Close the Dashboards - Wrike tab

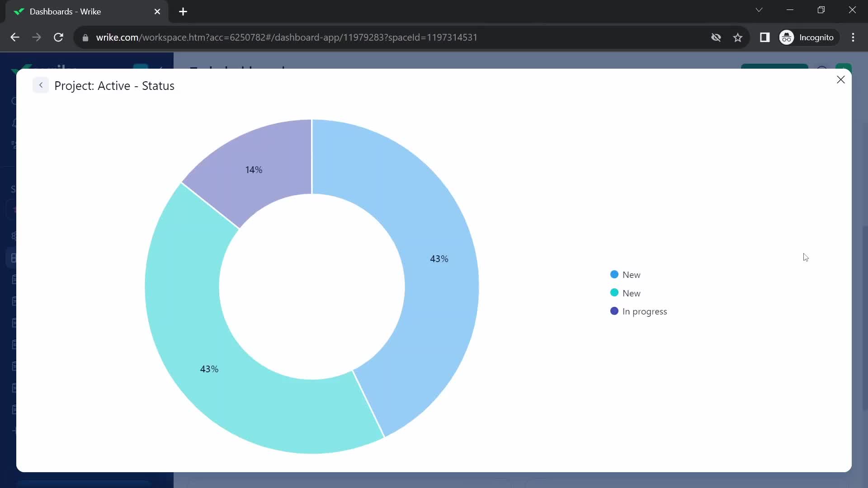(157, 12)
